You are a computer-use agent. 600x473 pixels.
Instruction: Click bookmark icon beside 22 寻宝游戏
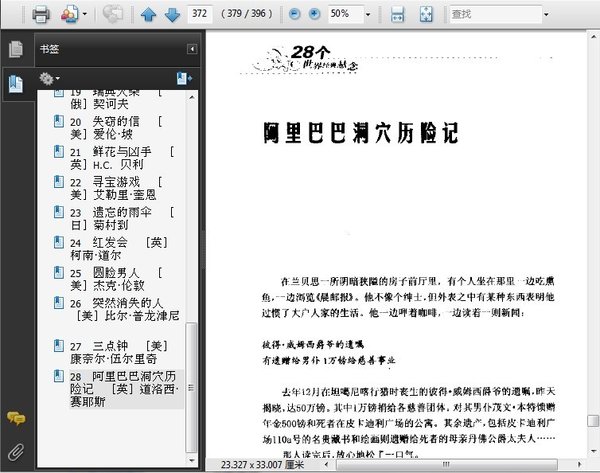[59, 182]
